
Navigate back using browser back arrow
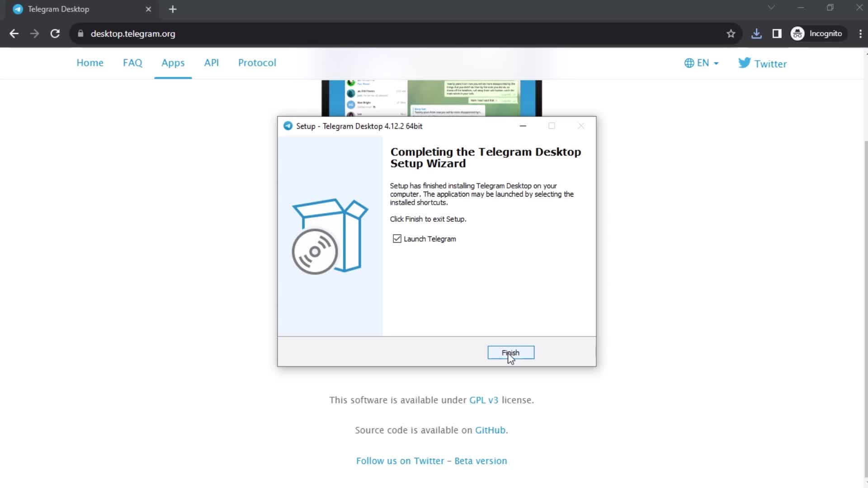[14, 33]
